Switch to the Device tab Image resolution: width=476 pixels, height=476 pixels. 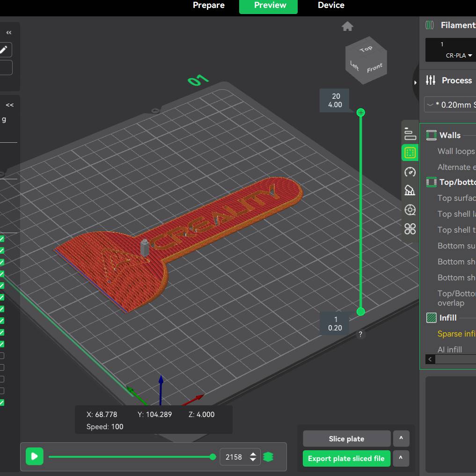331,6
